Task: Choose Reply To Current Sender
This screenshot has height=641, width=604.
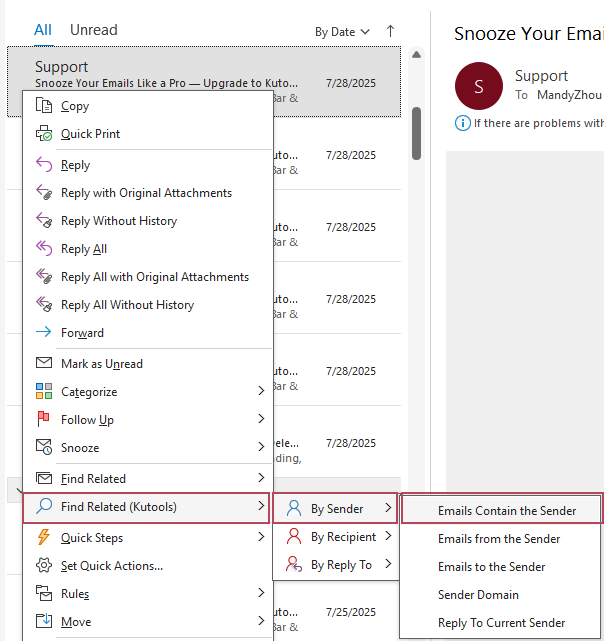Action: pyautogui.click(x=500, y=622)
